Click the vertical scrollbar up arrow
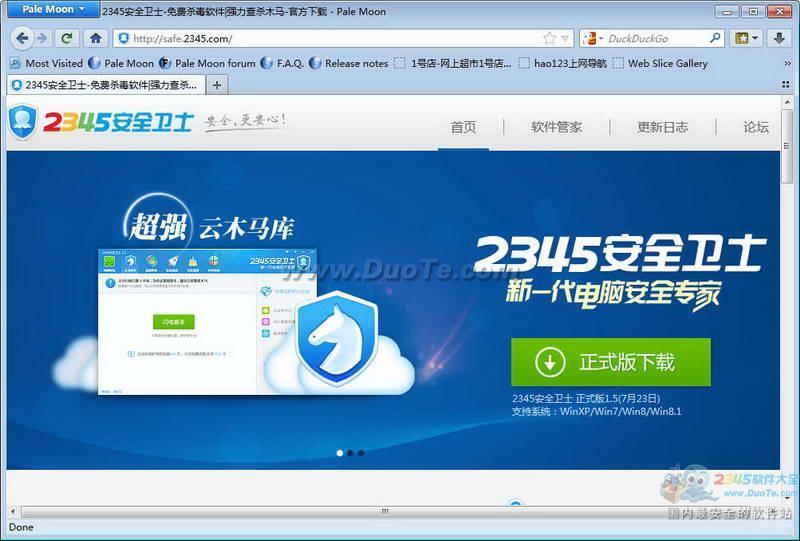This screenshot has width=800, height=541. tap(786, 102)
